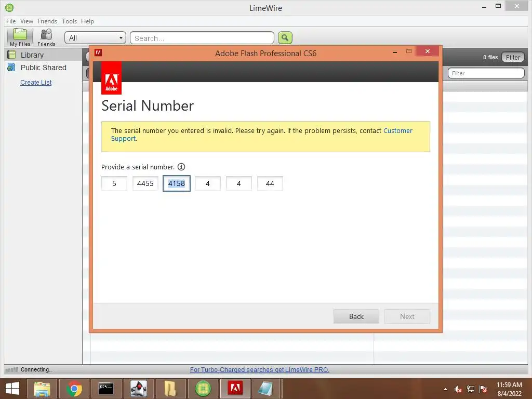Viewport: 532px width, 399px height.
Task: Click the Public Shared icon in sidebar
Action: [x=11, y=67]
